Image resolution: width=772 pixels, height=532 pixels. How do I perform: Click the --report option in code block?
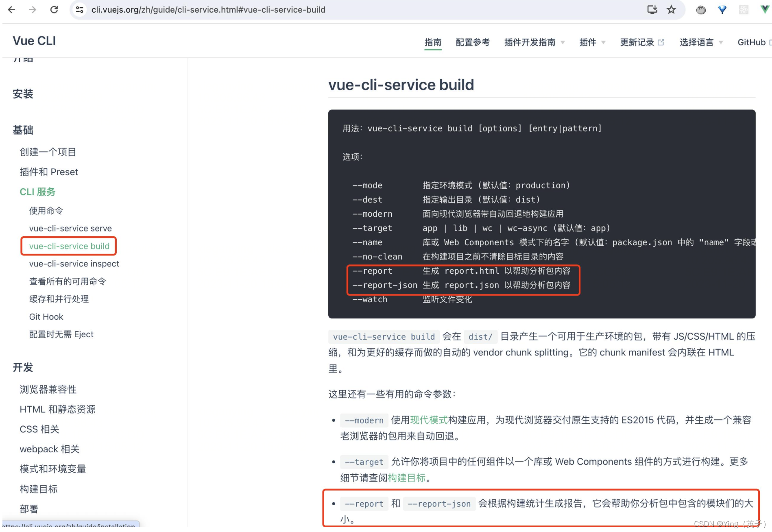pos(372,271)
